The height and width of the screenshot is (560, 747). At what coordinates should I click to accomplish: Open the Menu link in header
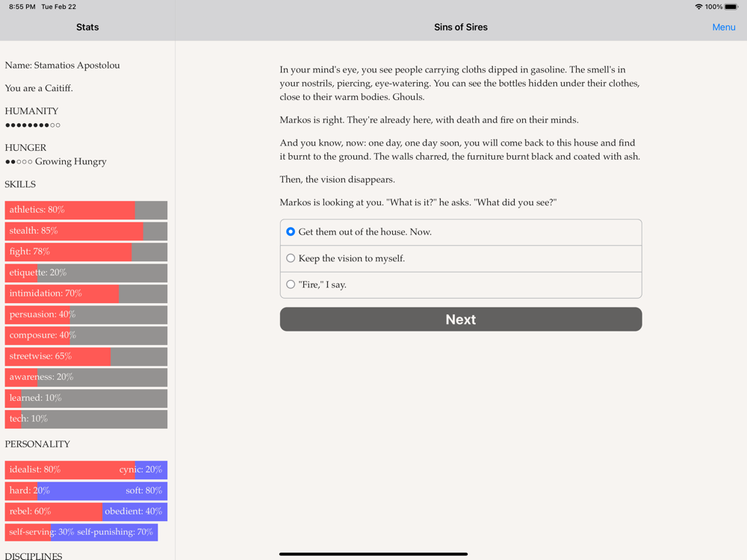pyautogui.click(x=724, y=27)
